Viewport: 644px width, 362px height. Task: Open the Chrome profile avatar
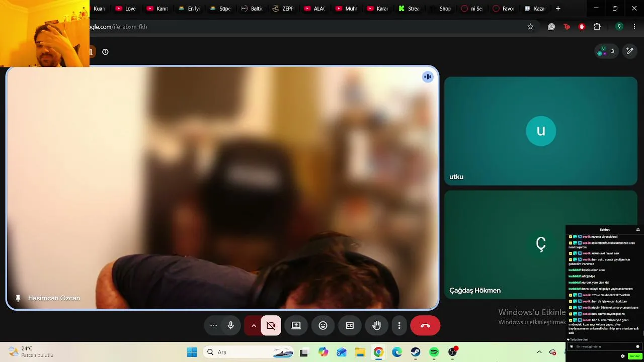click(619, 27)
